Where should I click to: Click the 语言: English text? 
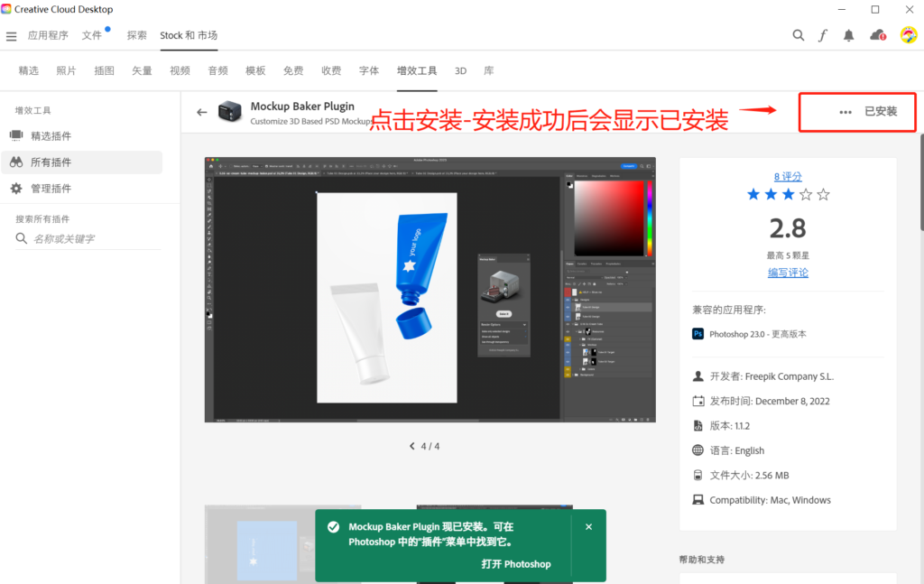click(x=736, y=450)
